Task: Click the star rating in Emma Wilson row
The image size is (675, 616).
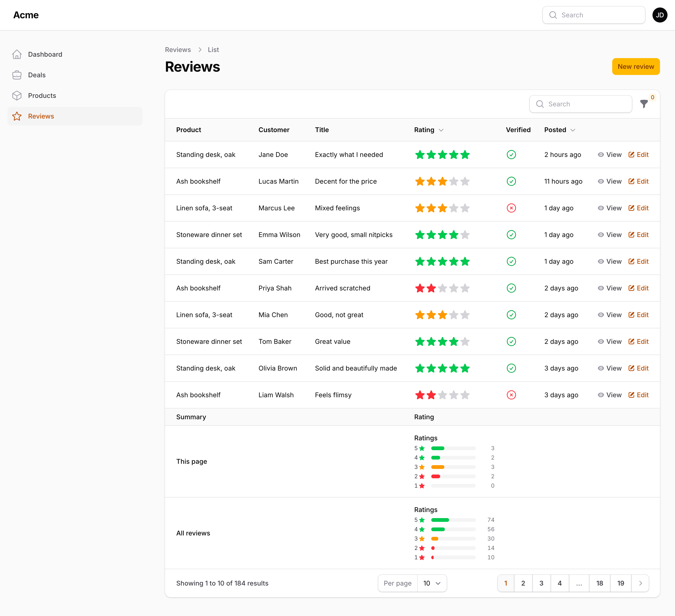Action: 442,234
